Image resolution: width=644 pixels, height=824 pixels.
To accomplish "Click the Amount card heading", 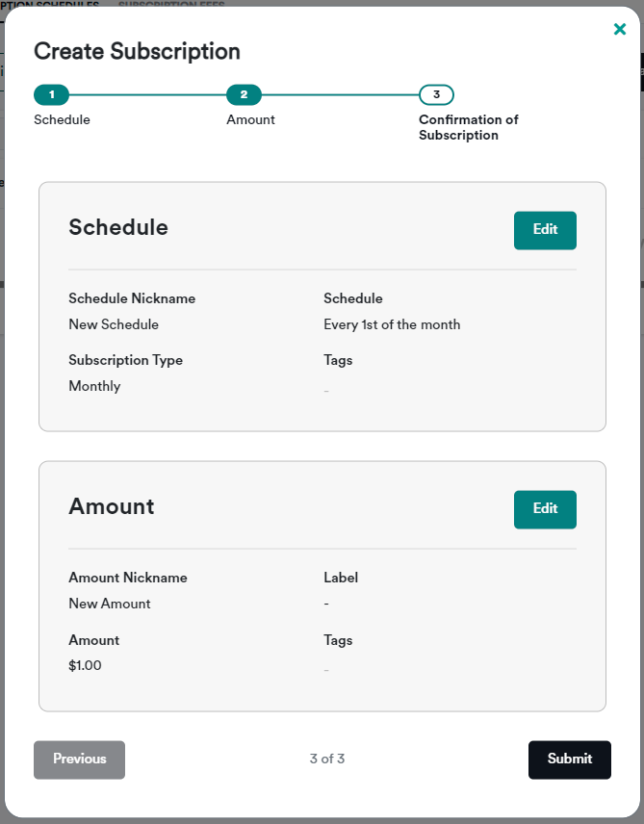I will (112, 506).
